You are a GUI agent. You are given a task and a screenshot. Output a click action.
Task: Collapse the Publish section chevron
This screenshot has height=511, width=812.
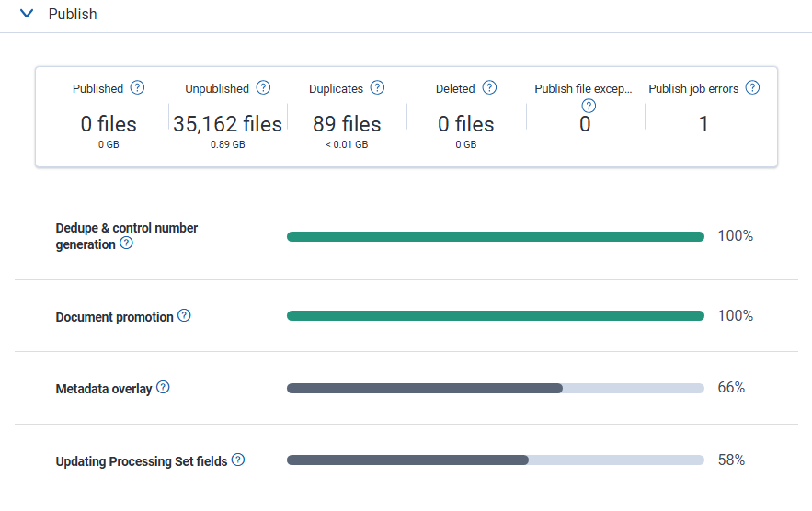tap(27, 14)
